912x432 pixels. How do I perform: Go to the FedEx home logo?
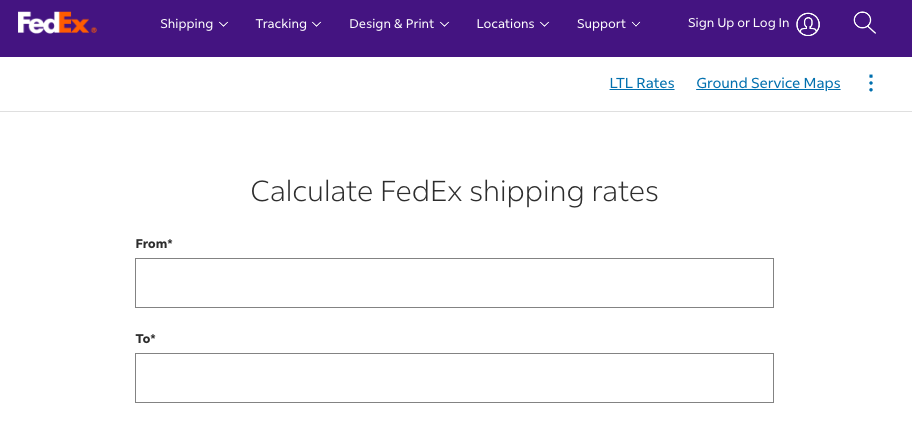point(57,23)
